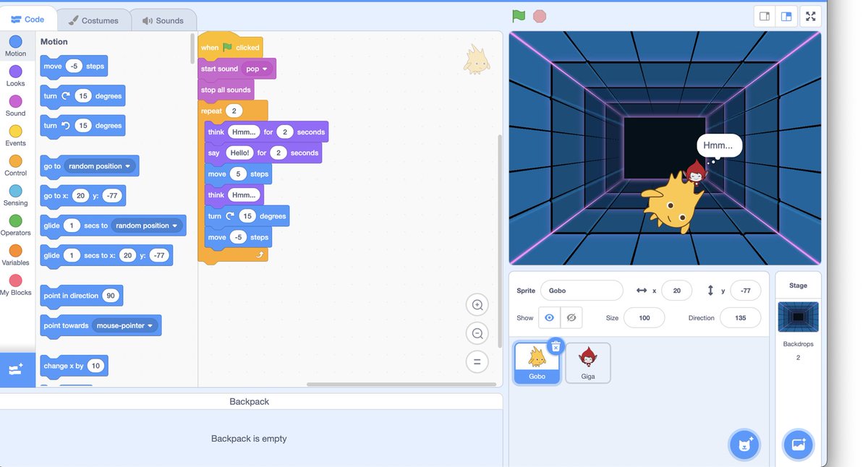
Task: Click the 90 value in point in direction block
Action: pyautogui.click(x=111, y=296)
